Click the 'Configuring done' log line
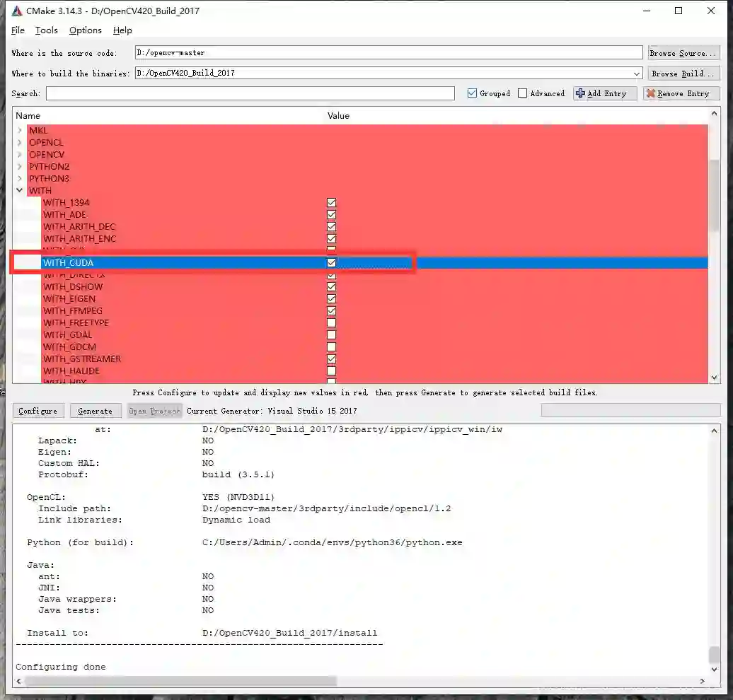 pyautogui.click(x=61, y=667)
